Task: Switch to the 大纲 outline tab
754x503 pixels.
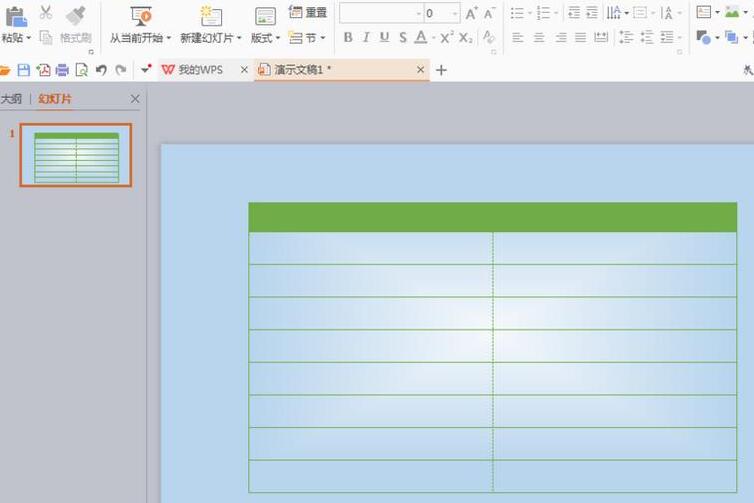Action: pos(12,99)
